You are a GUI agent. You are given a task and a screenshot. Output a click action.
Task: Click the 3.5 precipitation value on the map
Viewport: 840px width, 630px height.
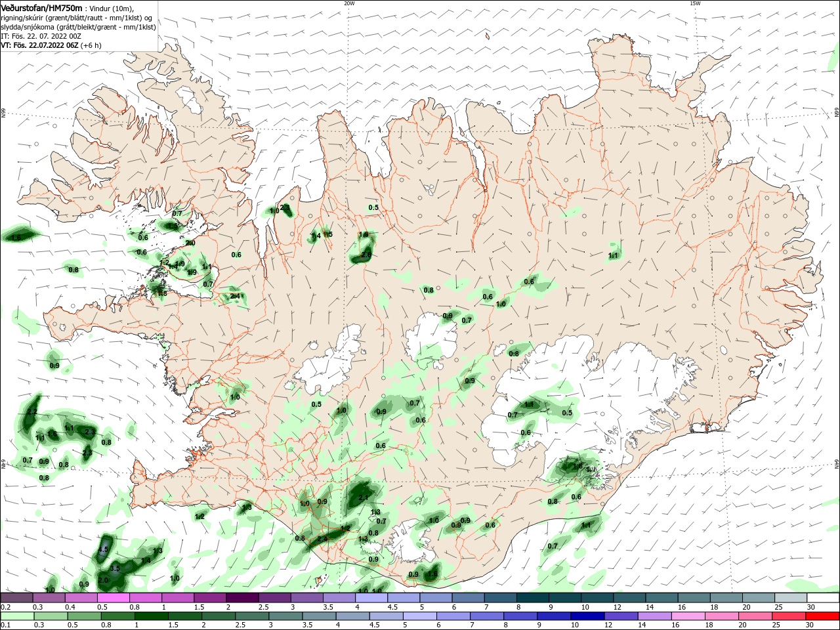click(x=115, y=568)
